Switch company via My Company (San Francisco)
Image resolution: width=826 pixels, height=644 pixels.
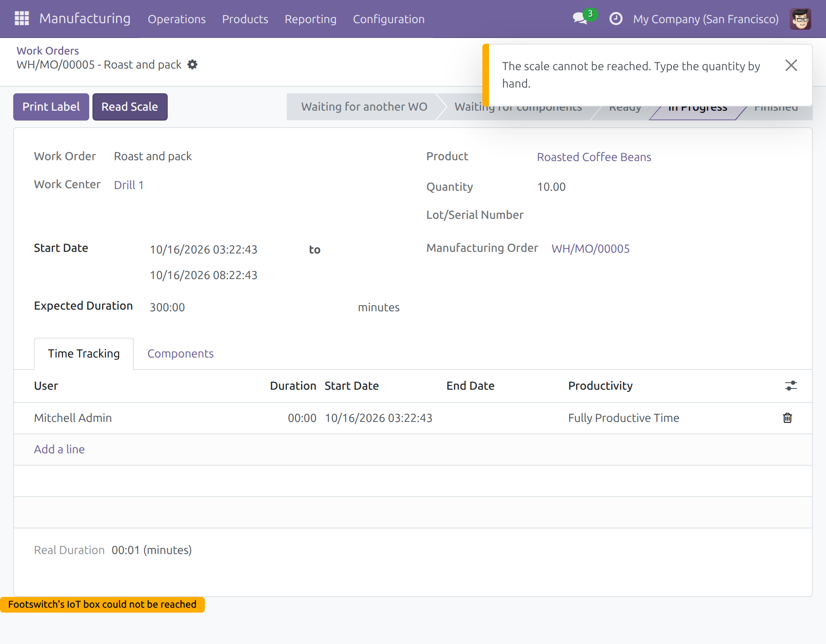click(705, 19)
